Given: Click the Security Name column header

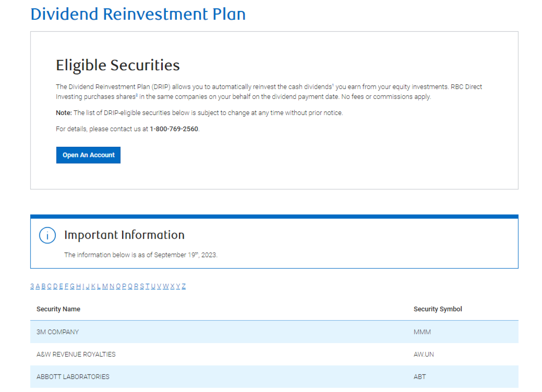Looking at the screenshot, I should coord(58,309).
